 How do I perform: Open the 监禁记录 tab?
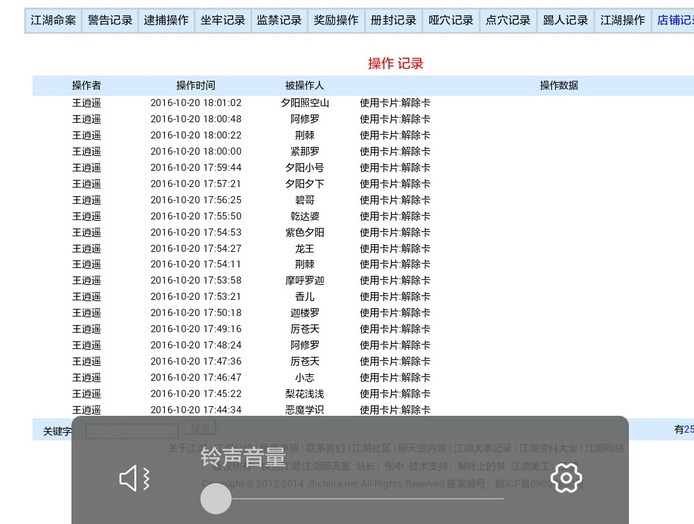pos(279,20)
